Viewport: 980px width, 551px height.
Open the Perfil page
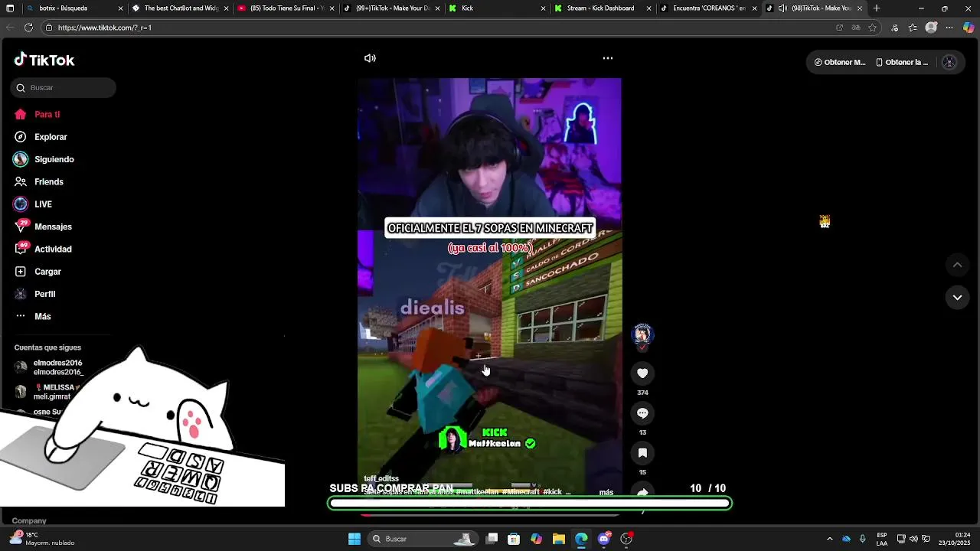point(34,294)
